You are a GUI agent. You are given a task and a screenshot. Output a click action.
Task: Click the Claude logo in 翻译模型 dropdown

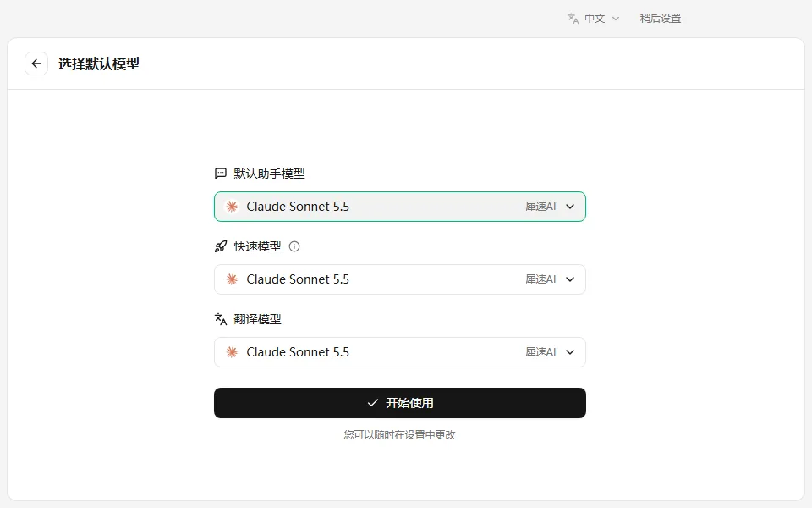coord(232,352)
